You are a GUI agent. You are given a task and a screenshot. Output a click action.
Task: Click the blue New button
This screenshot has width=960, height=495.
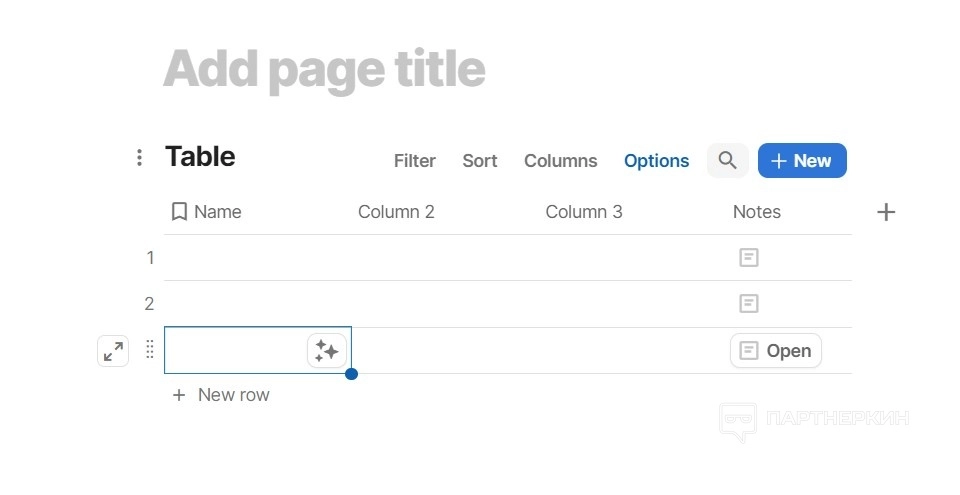[802, 161]
